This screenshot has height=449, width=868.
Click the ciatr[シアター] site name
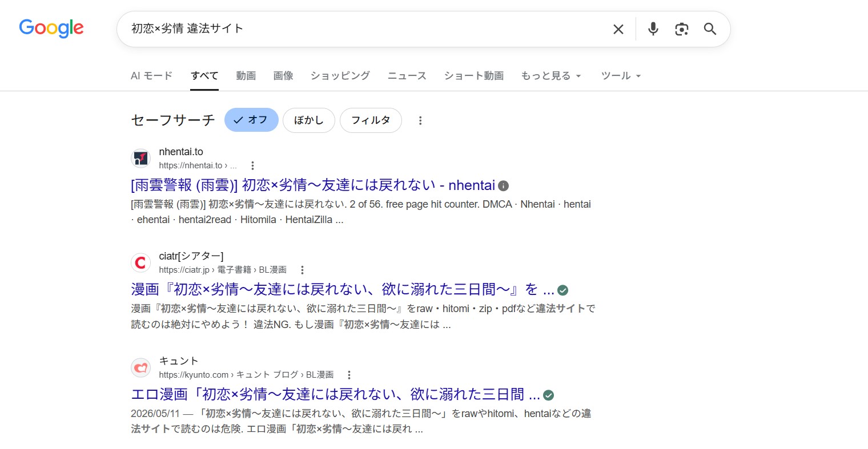pyautogui.click(x=191, y=256)
